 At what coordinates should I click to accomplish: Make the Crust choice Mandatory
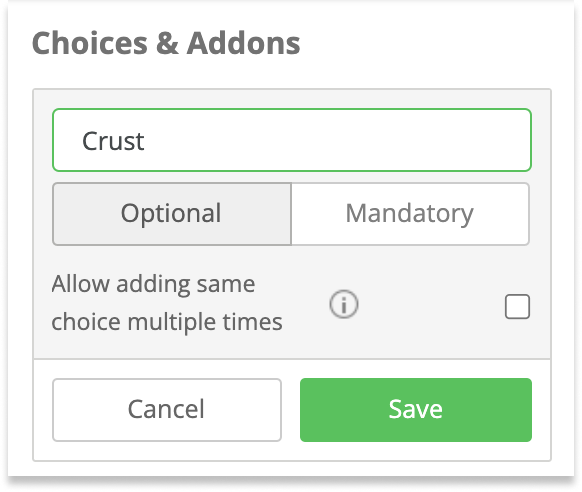[410, 214]
